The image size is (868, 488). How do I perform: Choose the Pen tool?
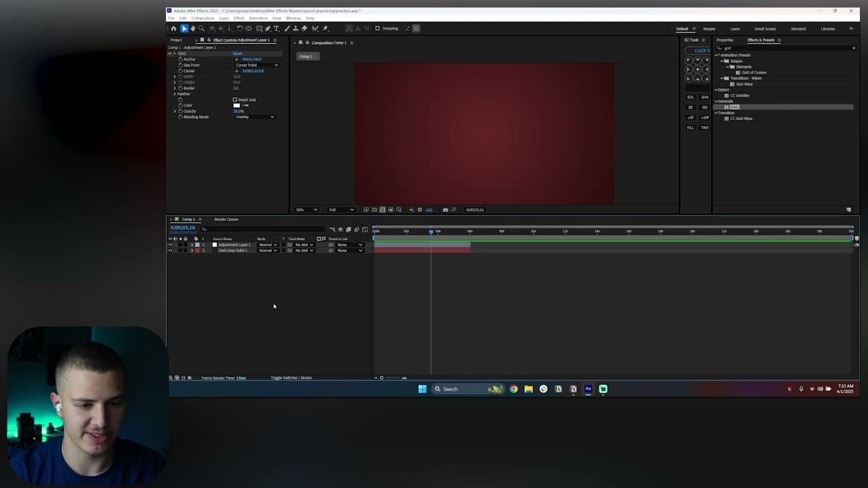[x=268, y=28]
